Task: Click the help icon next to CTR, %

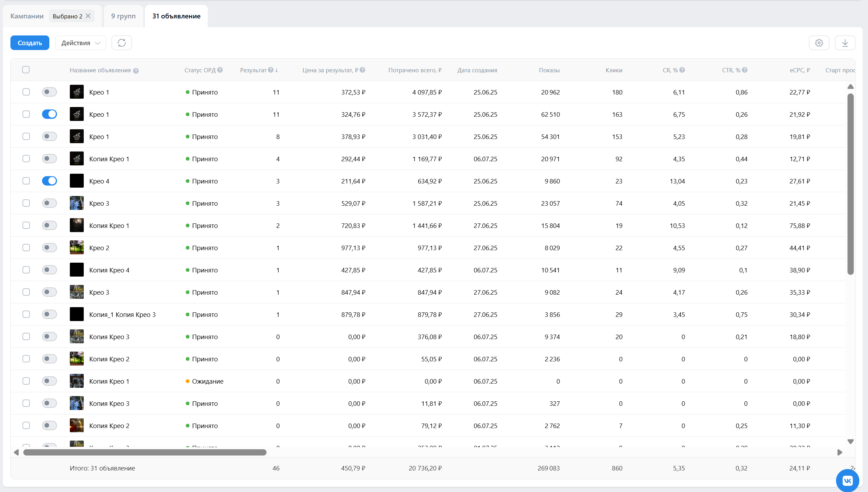Action: pyautogui.click(x=745, y=70)
